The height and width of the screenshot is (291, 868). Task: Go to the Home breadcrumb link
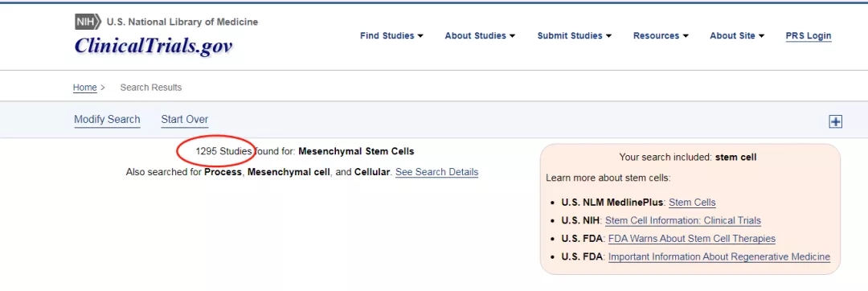[84, 88]
